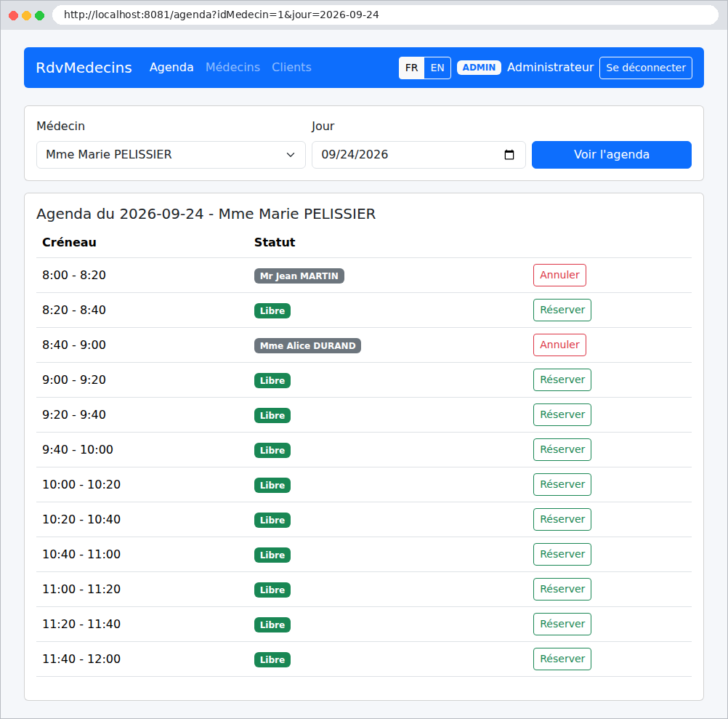
Task: Click the RdvMedecins brand link
Action: pyautogui.click(x=84, y=68)
